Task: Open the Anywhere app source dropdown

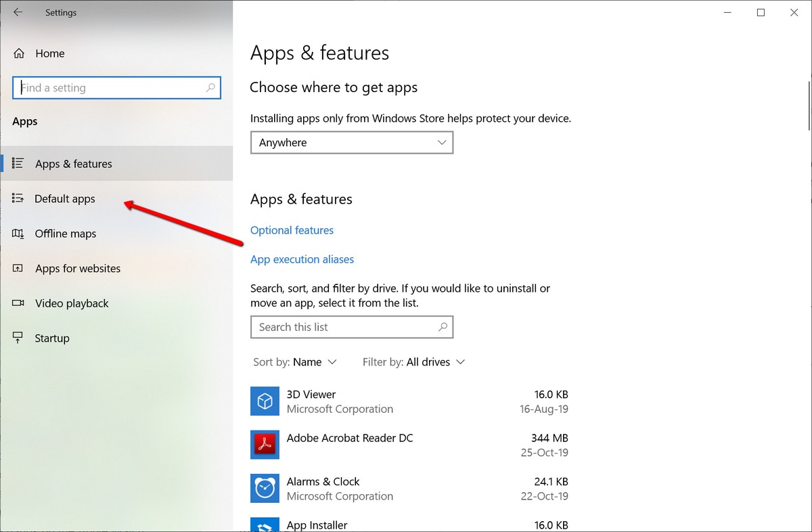Action: (351, 143)
